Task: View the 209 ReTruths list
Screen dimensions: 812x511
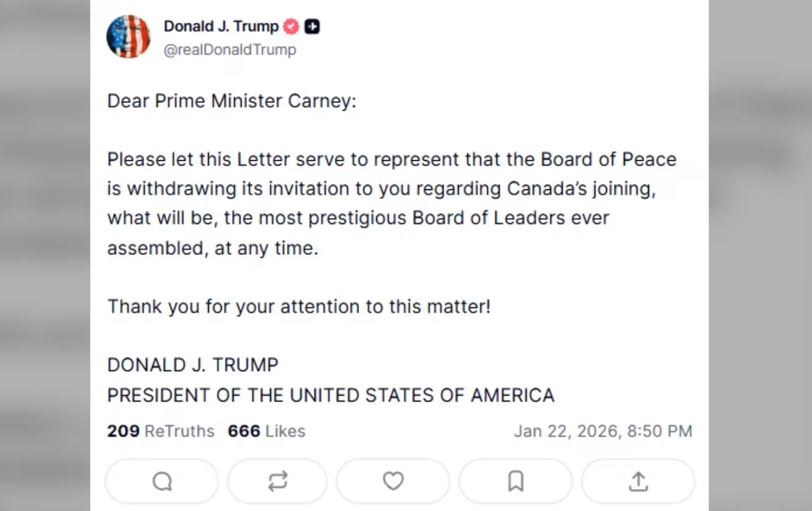Action: pos(161,431)
